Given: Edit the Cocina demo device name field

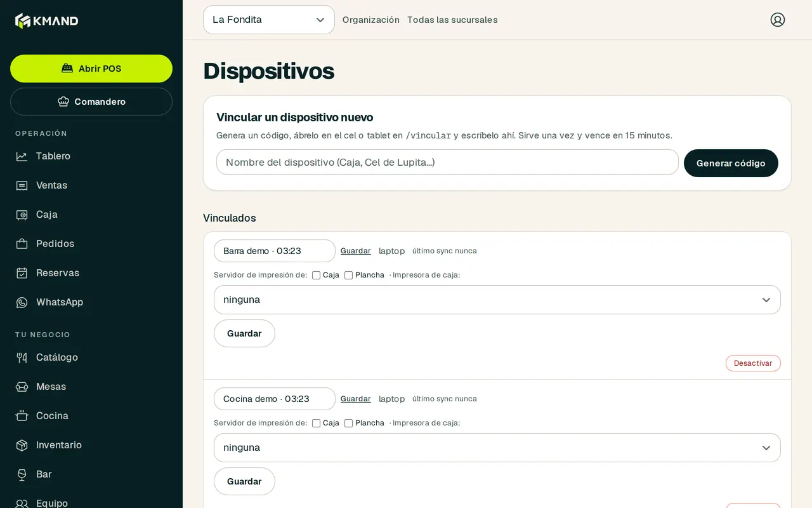Looking at the screenshot, I should pyautogui.click(x=275, y=399).
